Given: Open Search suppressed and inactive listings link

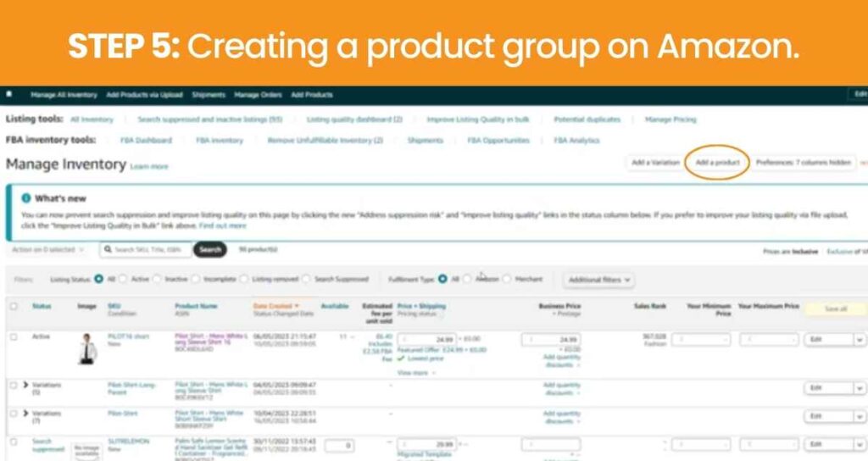Looking at the screenshot, I should click(210, 119).
